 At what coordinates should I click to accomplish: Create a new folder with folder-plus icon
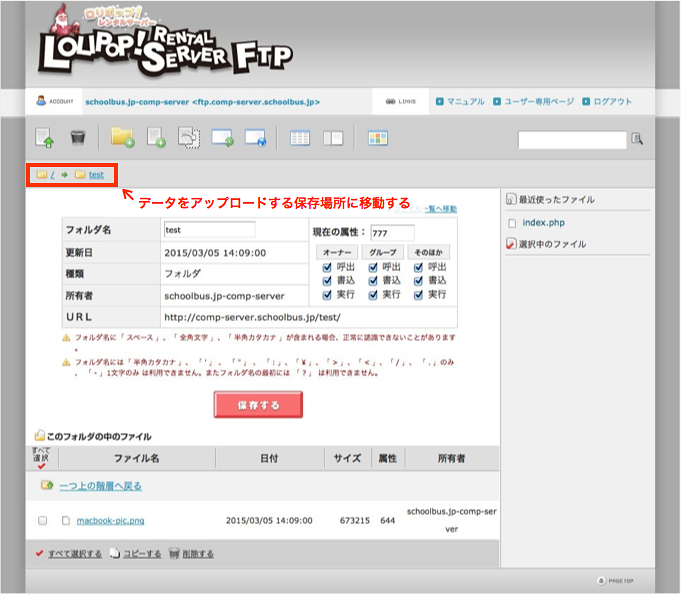tap(122, 137)
